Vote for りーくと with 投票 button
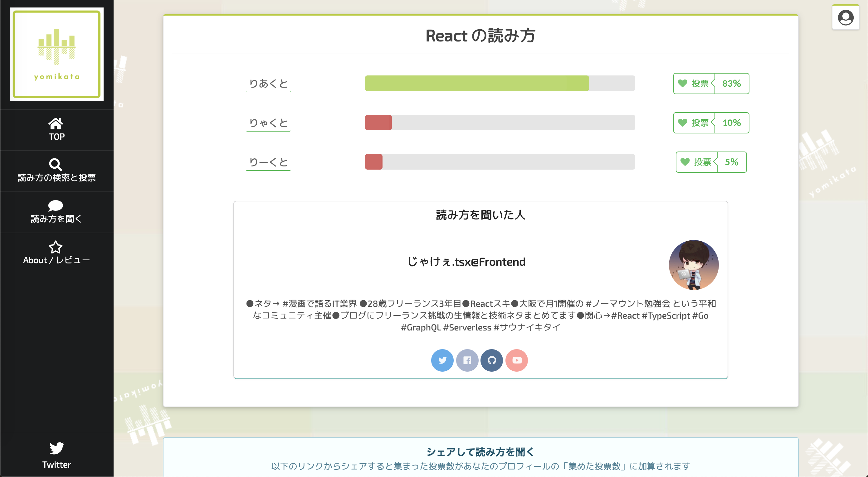Screen dimensions: 868x477 pos(696,162)
